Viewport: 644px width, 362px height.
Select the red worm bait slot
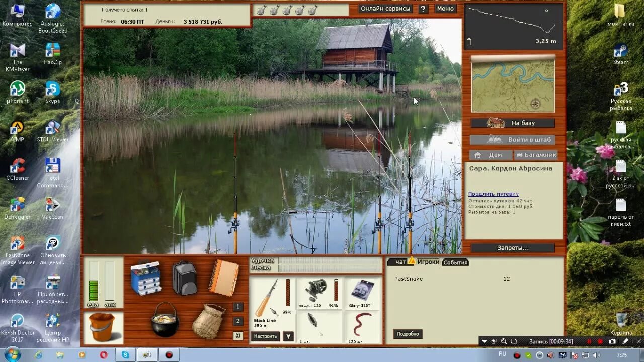362,327
